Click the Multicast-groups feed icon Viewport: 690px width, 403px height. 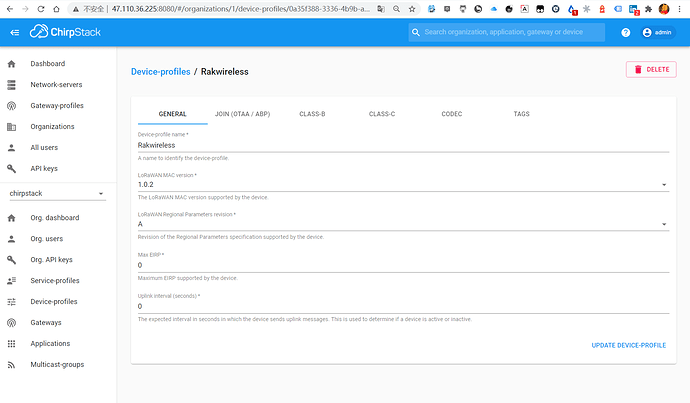(12, 364)
